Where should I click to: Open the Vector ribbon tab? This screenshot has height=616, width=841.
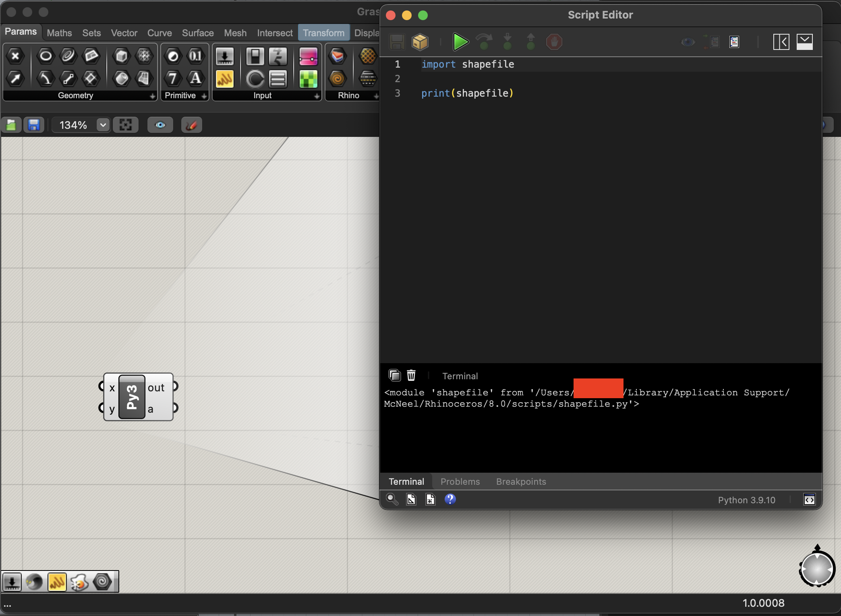(124, 33)
